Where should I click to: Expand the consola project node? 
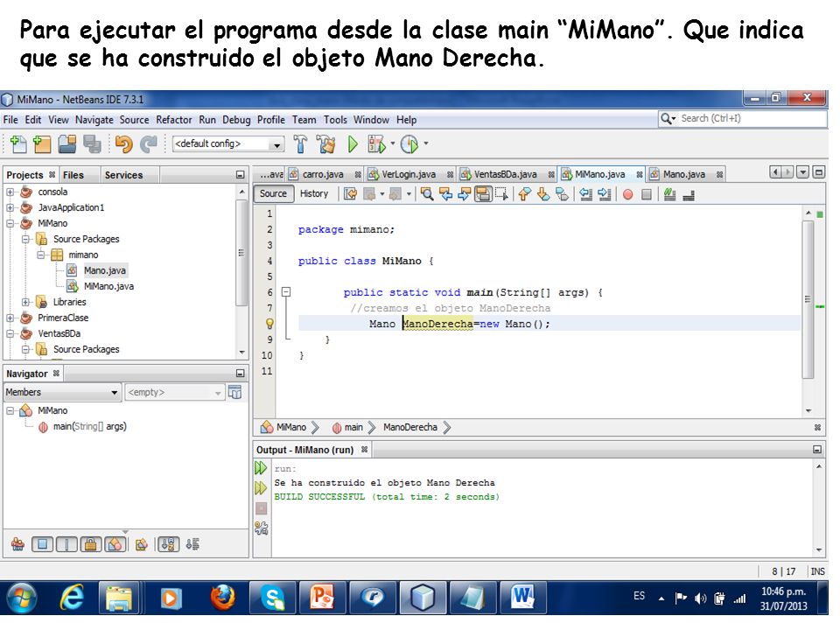point(10,192)
